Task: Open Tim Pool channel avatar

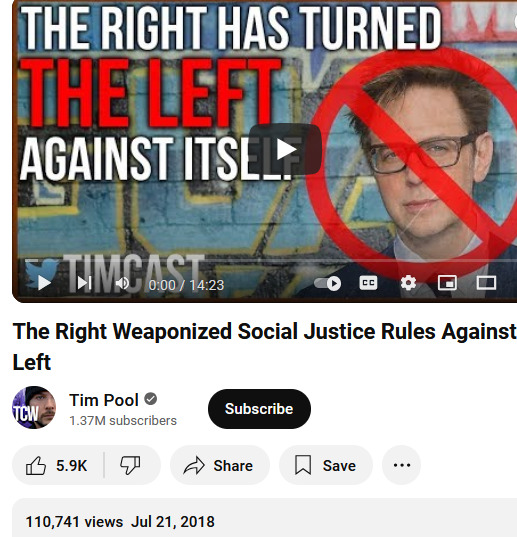Action: (34, 408)
